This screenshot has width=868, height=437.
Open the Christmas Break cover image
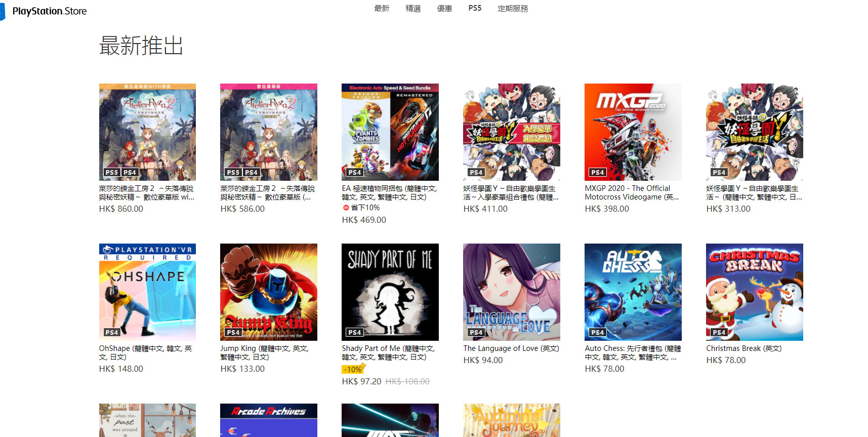(755, 292)
